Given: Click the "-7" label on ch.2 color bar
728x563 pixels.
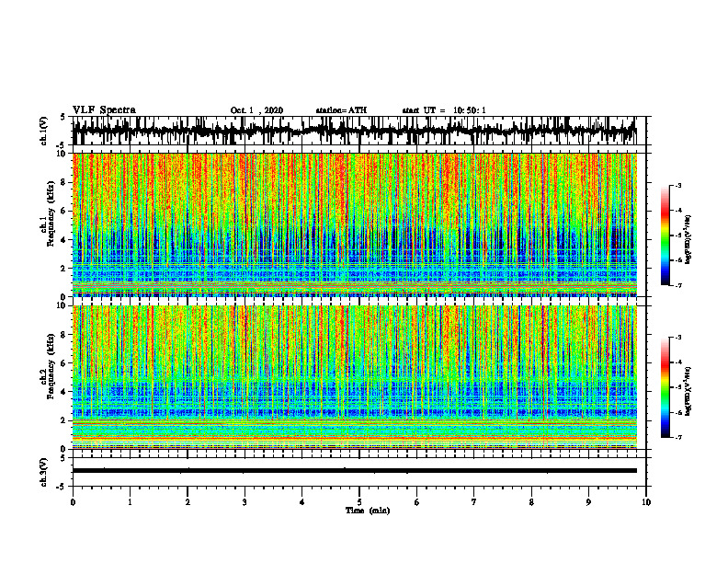Looking at the screenshot, I should [678, 438].
